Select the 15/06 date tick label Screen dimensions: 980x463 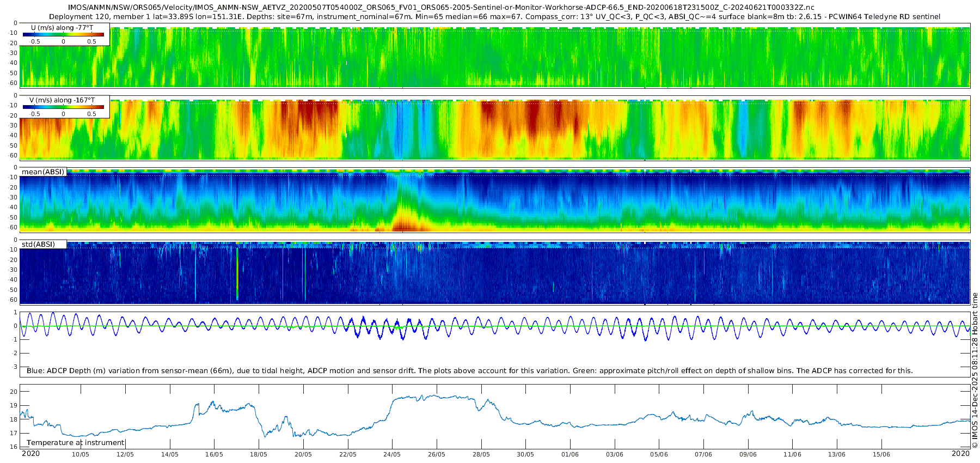pyautogui.click(x=881, y=454)
